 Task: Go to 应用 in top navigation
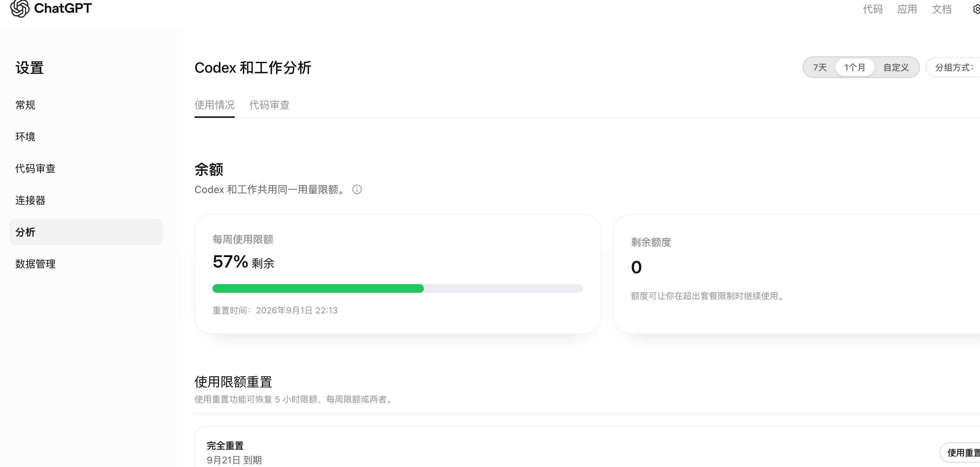pos(907,9)
